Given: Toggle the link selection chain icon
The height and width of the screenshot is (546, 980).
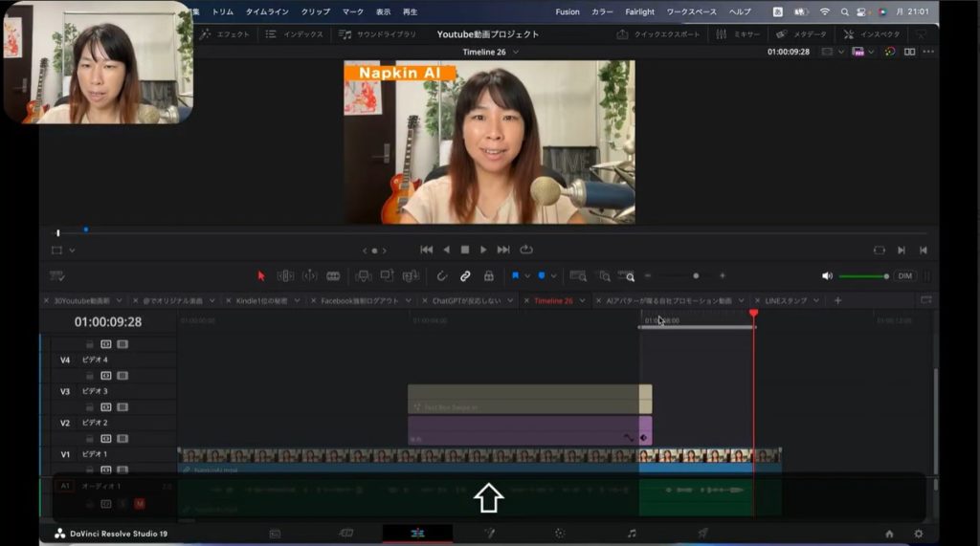Looking at the screenshot, I should [x=465, y=276].
